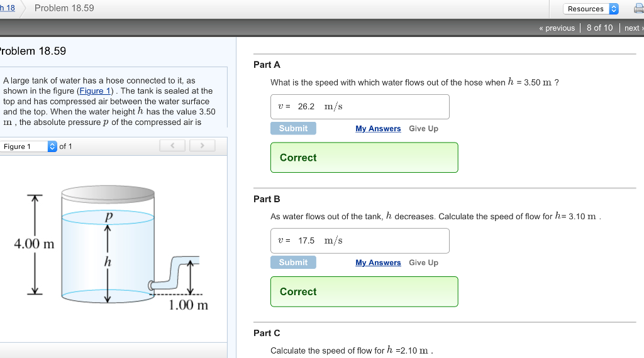
Task: Click the Part C heading
Action: pyautogui.click(x=267, y=333)
